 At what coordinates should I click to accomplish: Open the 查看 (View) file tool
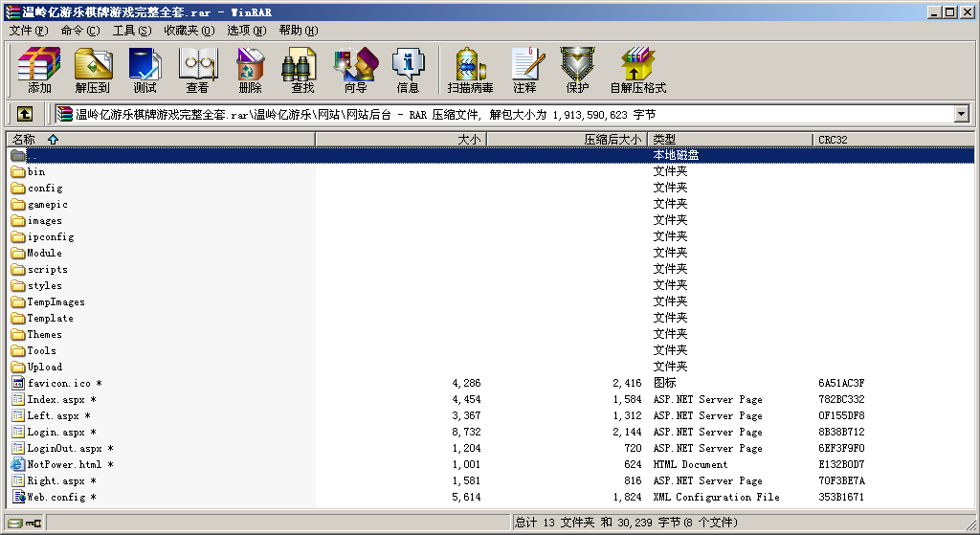(197, 71)
